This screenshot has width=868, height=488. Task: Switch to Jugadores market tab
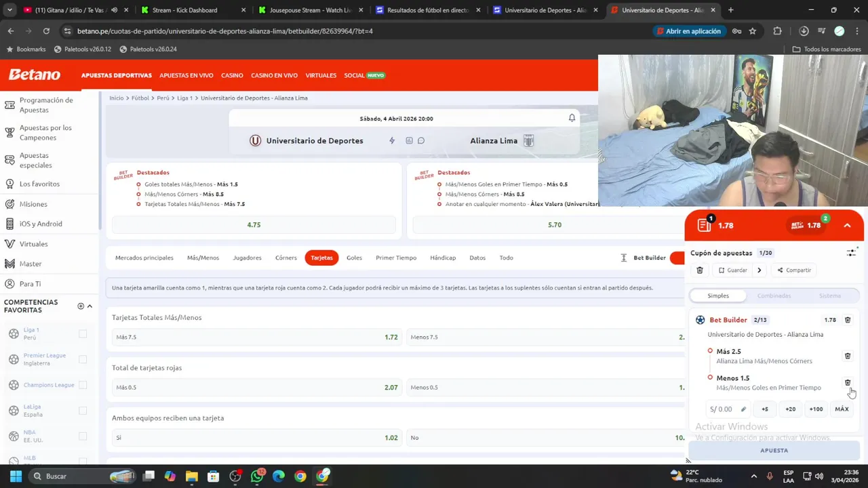[247, 258]
